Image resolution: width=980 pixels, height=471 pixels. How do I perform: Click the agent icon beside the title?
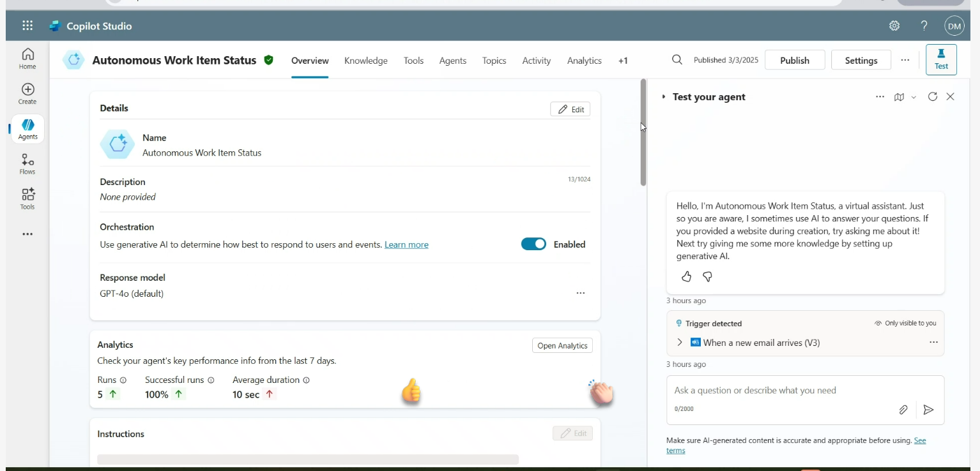point(73,60)
